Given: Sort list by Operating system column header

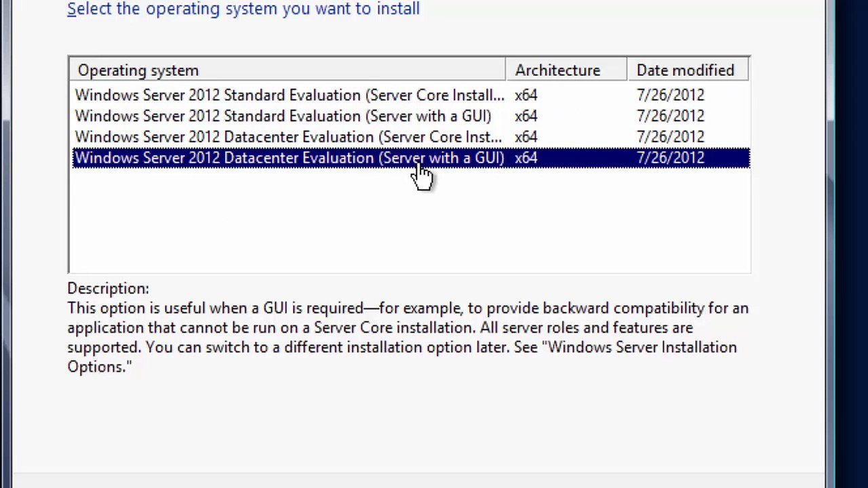Looking at the screenshot, I should point(288,70).
